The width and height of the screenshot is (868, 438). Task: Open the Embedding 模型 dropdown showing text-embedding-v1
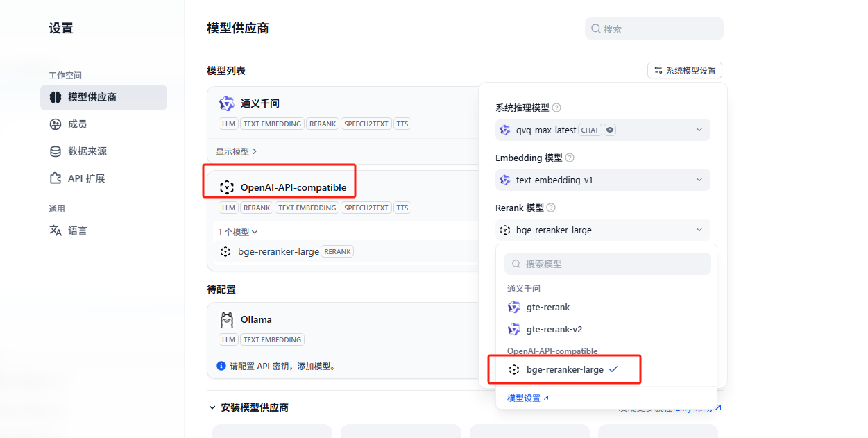coord(603,180)
